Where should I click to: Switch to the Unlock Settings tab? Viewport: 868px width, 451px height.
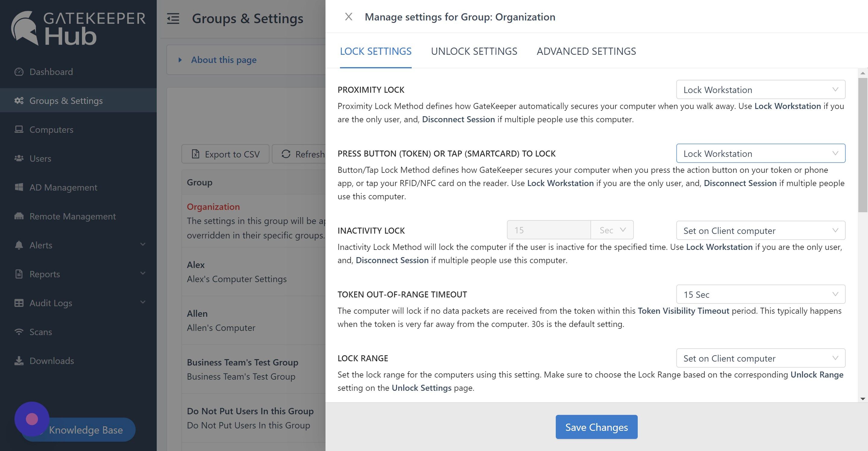(x=474, y=51)
